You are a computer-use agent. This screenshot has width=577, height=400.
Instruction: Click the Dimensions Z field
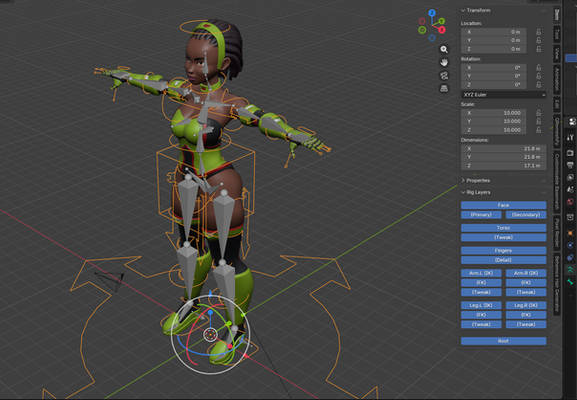point(503,166)
